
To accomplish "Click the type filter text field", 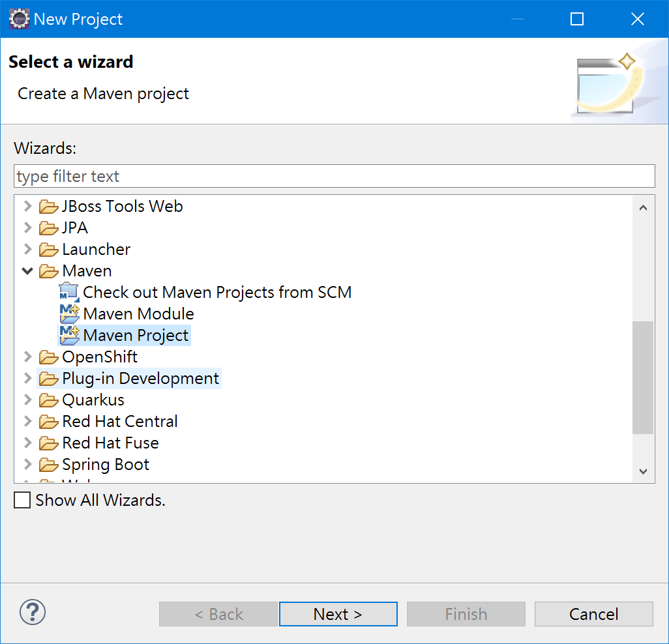I will 334,176.
